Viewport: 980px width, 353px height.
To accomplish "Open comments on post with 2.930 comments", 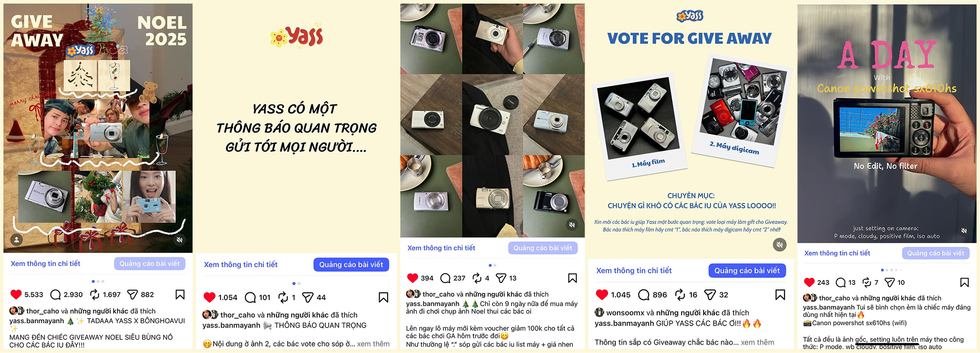I will (x=55, y=294).
